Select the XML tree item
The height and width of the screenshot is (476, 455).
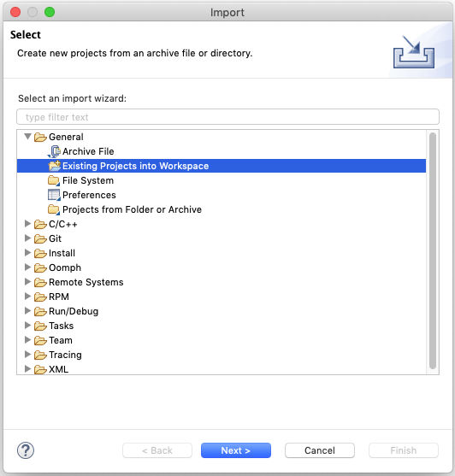click(x=58, y=369)
